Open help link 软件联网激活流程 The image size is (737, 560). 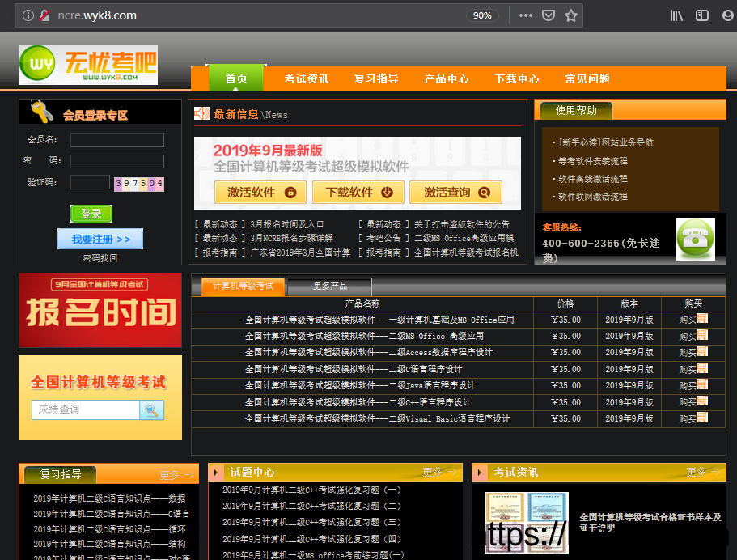pyautogui.click(x=593, y=197)
